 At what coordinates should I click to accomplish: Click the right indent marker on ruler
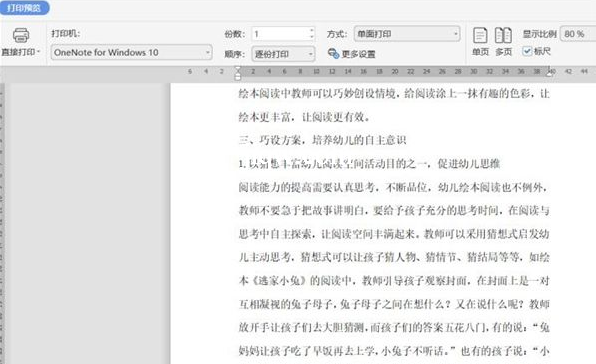click(549, 73)
